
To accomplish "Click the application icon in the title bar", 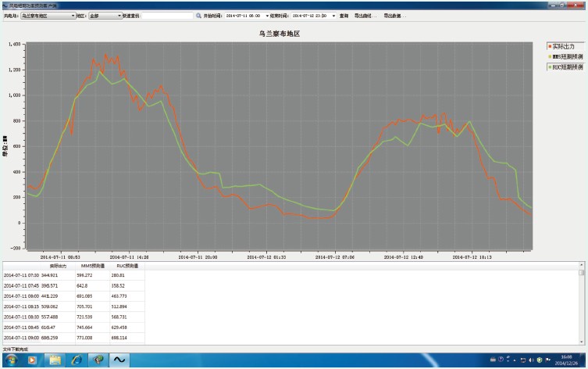I will (4, 5).
